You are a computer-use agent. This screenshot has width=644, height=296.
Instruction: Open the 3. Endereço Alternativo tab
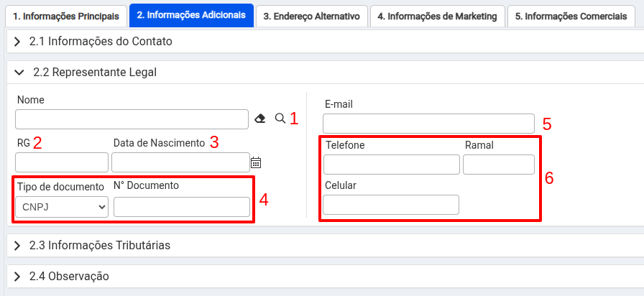312,17
